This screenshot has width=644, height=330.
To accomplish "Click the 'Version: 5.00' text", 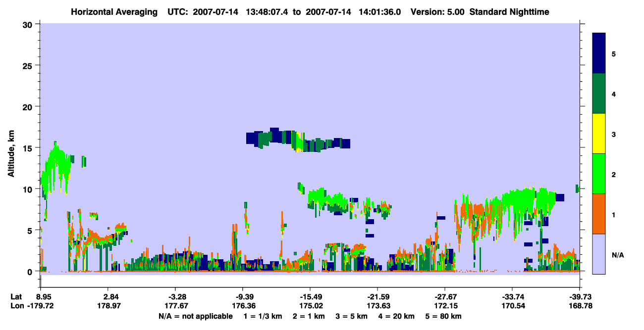I will pyautogui.click(x=438, y=12).
